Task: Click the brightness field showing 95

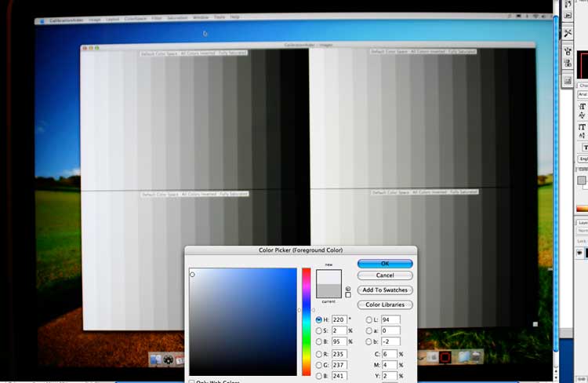Action: point(339,341)
